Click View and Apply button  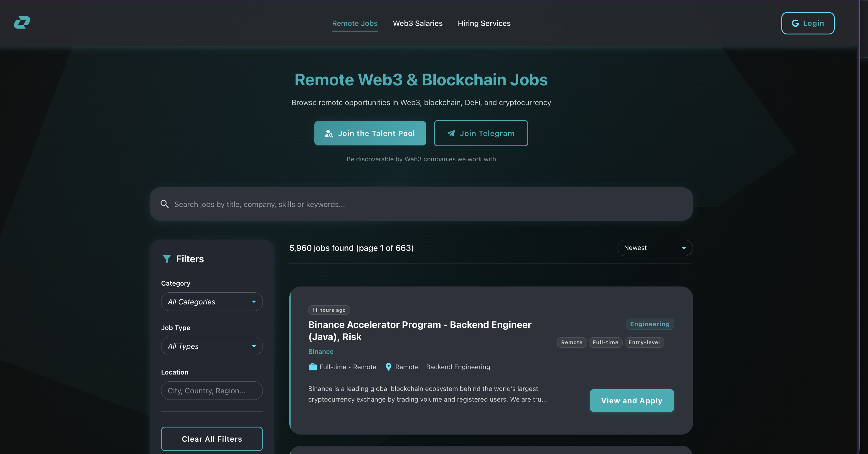(631, 401)
